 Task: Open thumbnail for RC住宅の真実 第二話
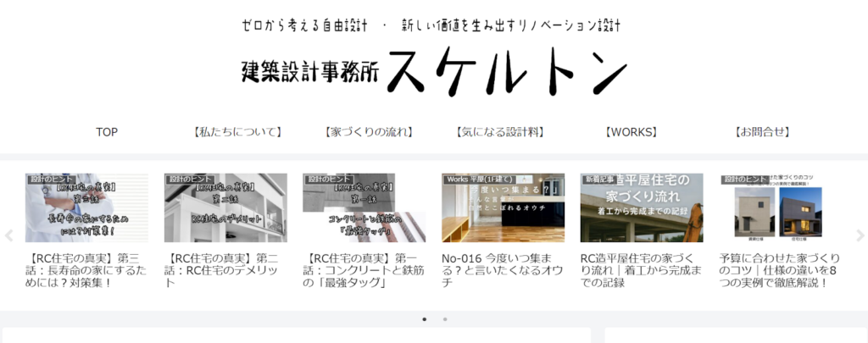click(225, 208)
